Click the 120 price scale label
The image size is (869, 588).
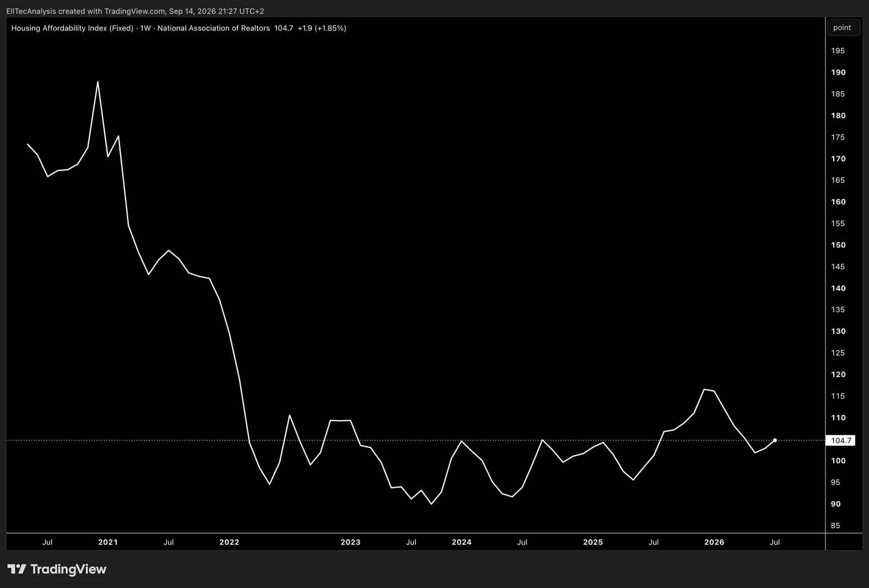(x=838, y=374)
